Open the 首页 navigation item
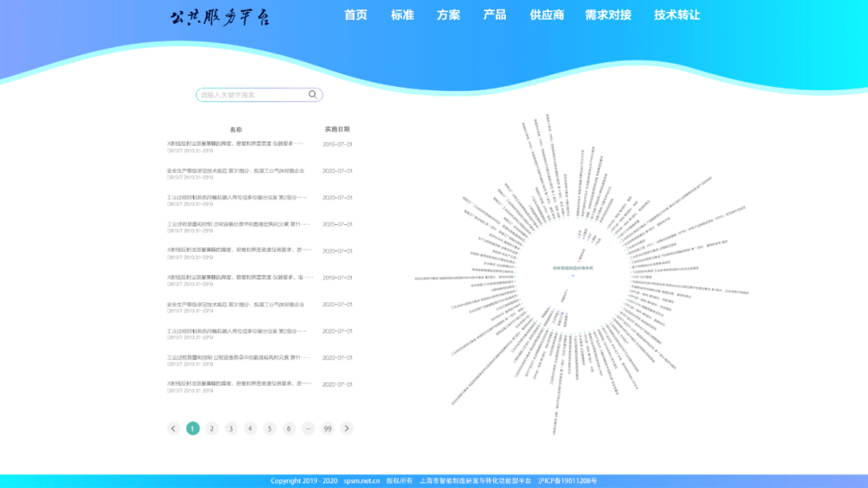Screen dimensions: 868x488 click(x=355, y=15)
